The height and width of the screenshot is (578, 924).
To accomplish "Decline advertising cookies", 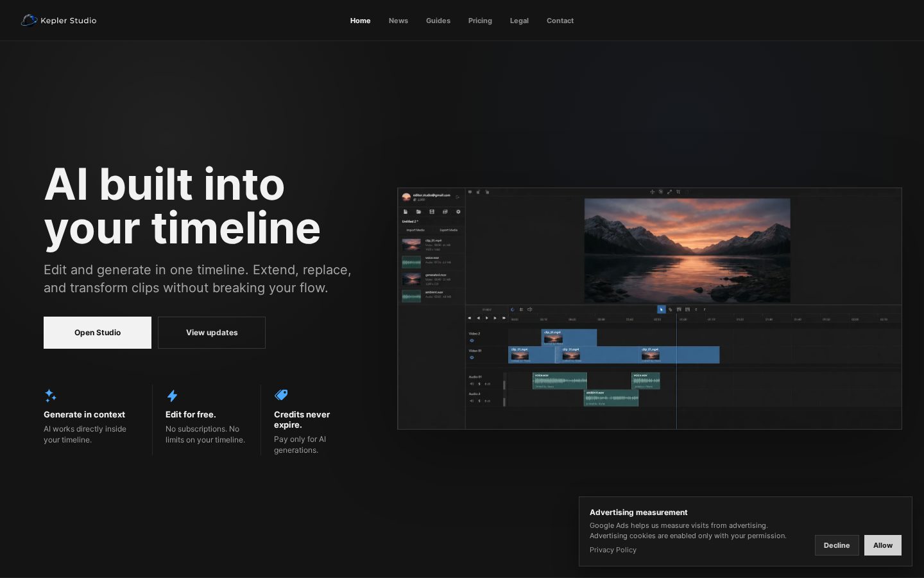I will pos(837,545).
